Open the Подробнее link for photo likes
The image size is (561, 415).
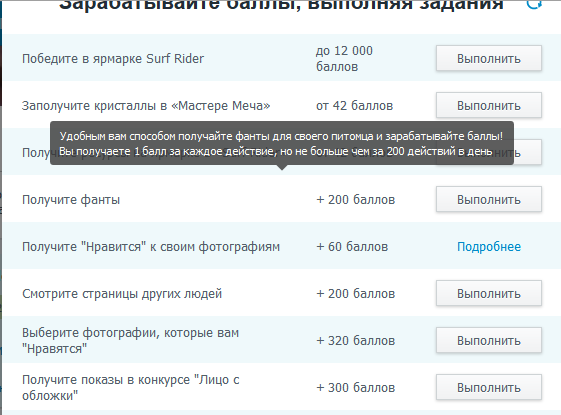point(489,246)
